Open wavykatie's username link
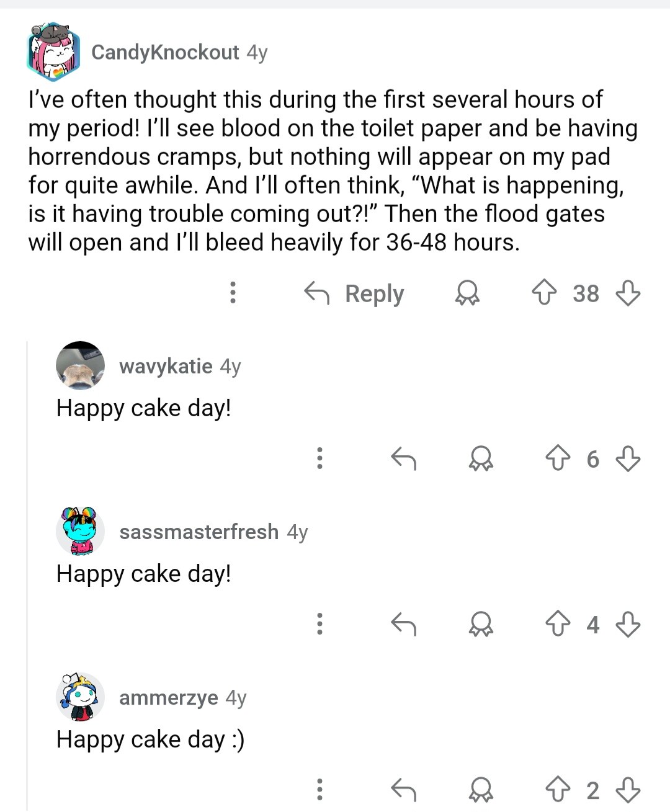 tap(166, 366)
